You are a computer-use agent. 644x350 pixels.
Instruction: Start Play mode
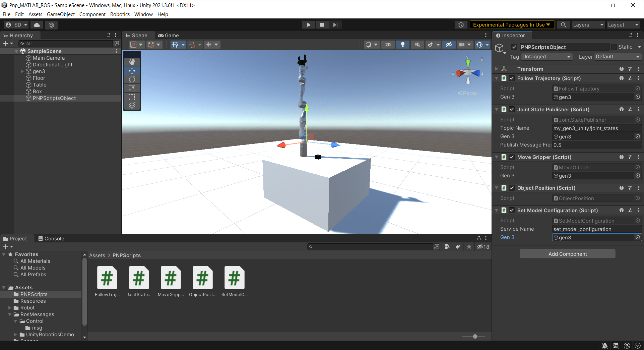pyautogui.click(x=309, y=25)
